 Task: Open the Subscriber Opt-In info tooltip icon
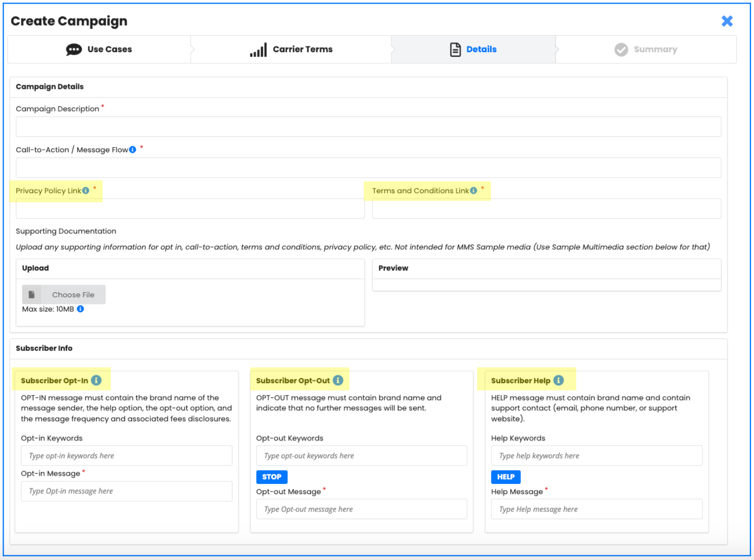tap(96, 381)
